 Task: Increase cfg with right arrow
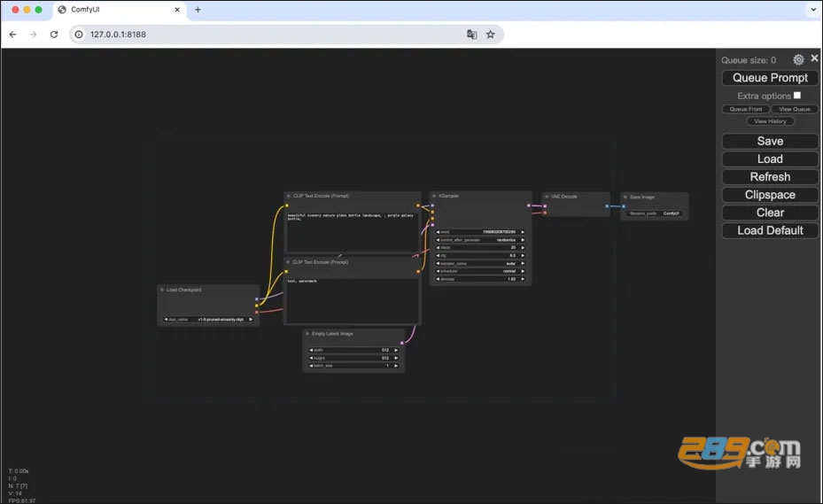click(x=523, y=256)
